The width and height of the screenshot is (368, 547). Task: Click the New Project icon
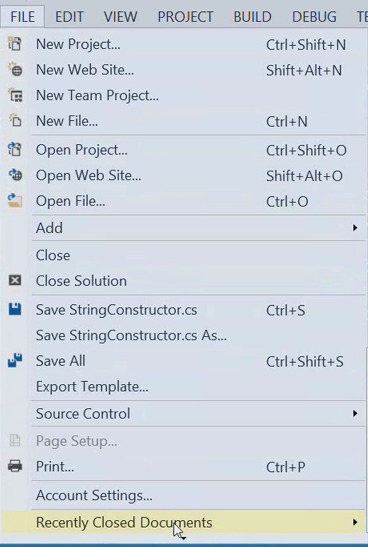point(15,44)
